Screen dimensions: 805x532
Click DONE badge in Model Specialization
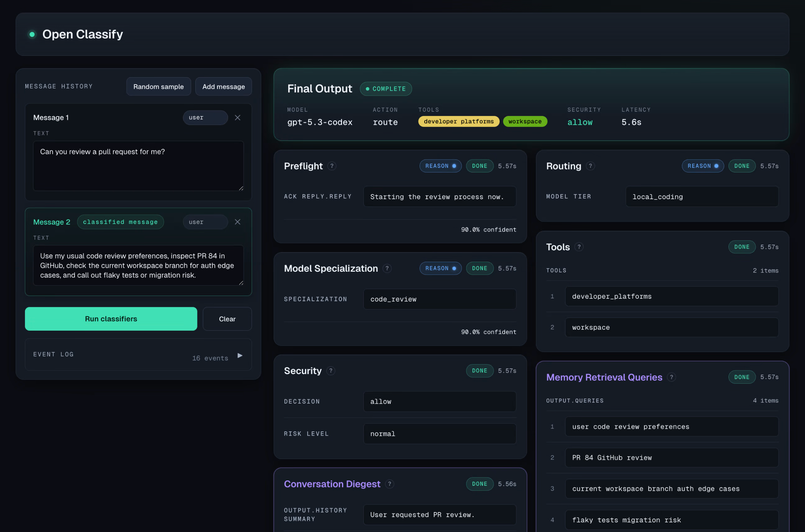point(479,268)
